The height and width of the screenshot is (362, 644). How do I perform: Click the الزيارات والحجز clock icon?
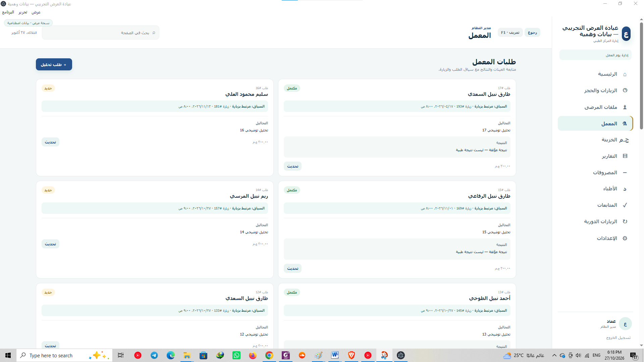pyautogui.click(x=625, y=90)
